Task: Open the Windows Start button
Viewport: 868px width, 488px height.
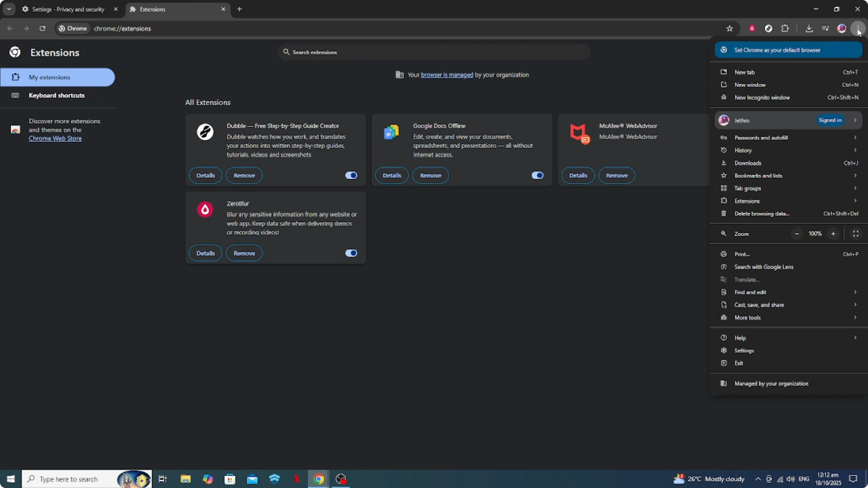Action: coord(11,479)
